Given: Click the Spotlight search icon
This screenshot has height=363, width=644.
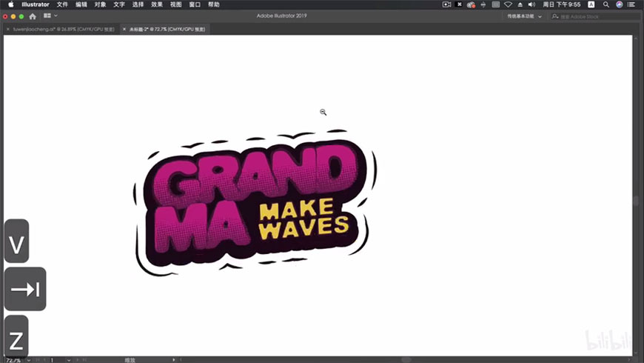Looking at the screenshot, I should point(606,4).
